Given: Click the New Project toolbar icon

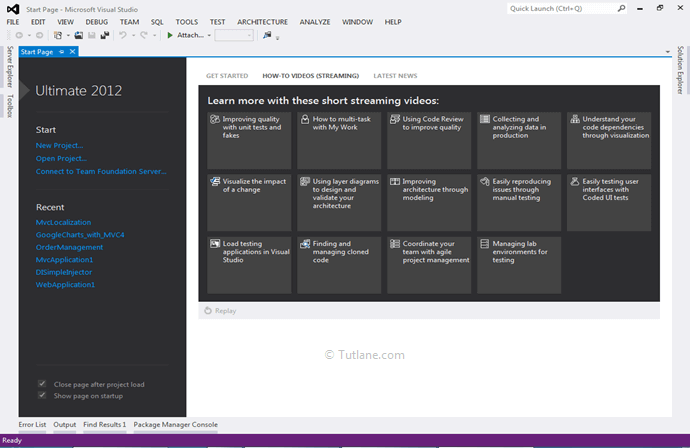Looking at the screenshot, I should pyautogui.click(x=58, y=35).
